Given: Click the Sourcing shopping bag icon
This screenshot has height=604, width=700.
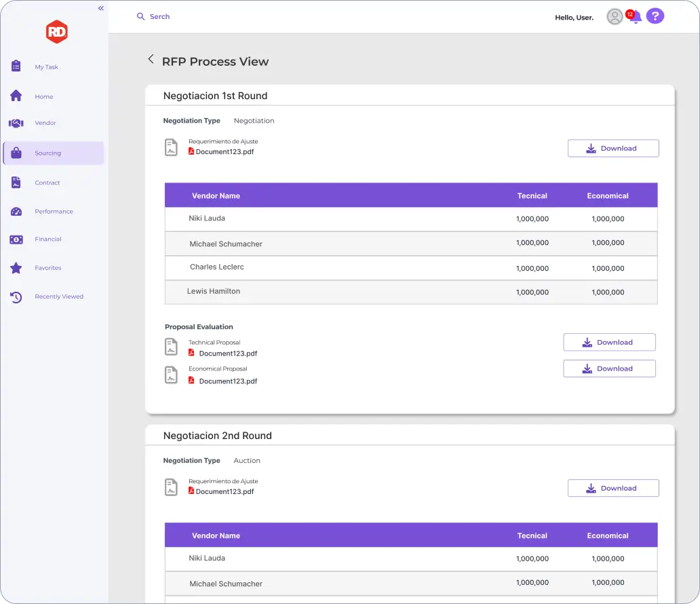Looking at the screenshot, I should 16,153.
